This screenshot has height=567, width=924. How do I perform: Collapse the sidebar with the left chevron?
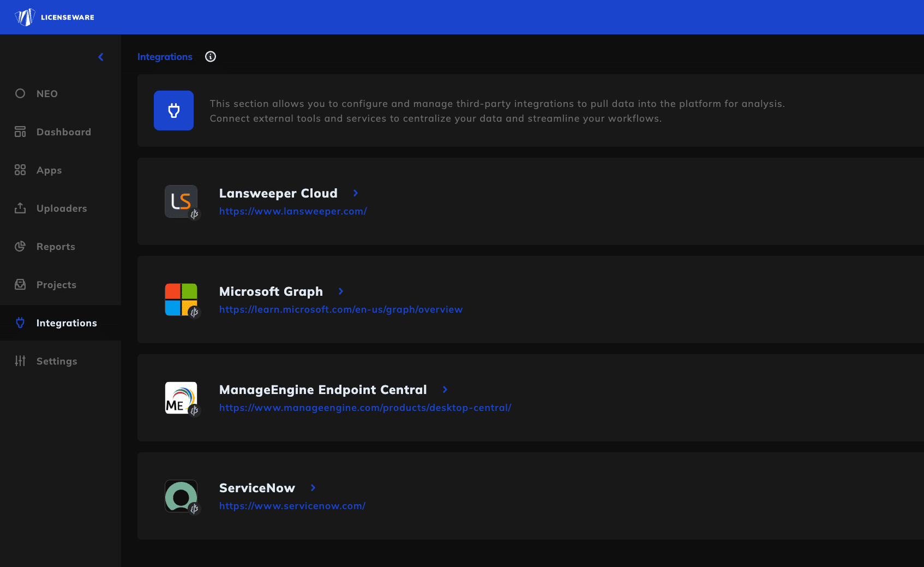pos(101,57)
